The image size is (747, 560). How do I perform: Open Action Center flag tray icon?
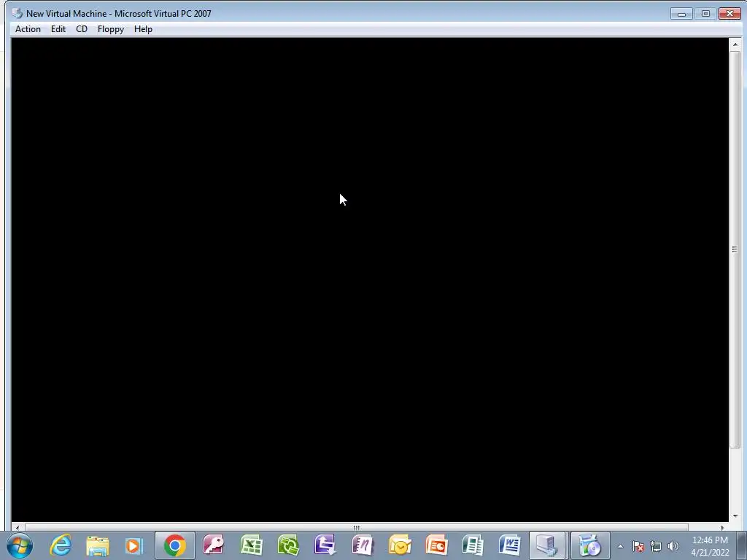point(638,546)
